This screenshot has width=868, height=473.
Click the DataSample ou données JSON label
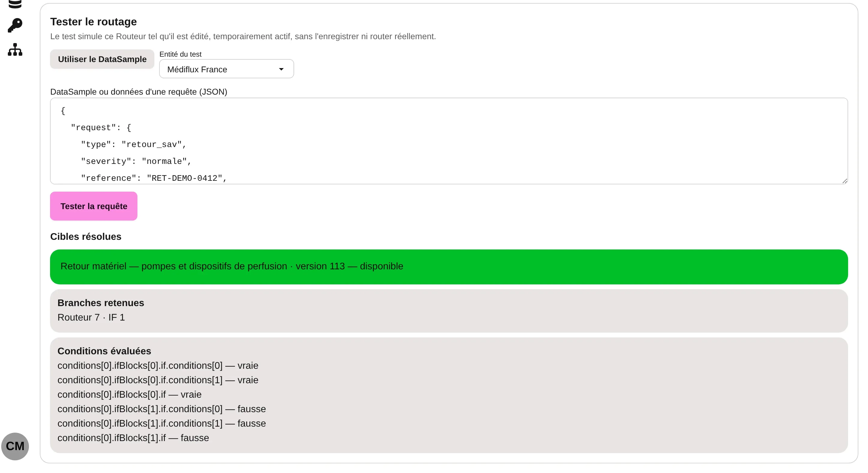tap(139, 92)
